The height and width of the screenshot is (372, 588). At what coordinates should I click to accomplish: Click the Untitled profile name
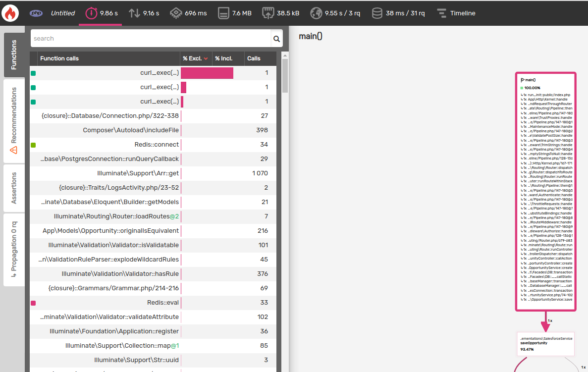click(62, 13)
